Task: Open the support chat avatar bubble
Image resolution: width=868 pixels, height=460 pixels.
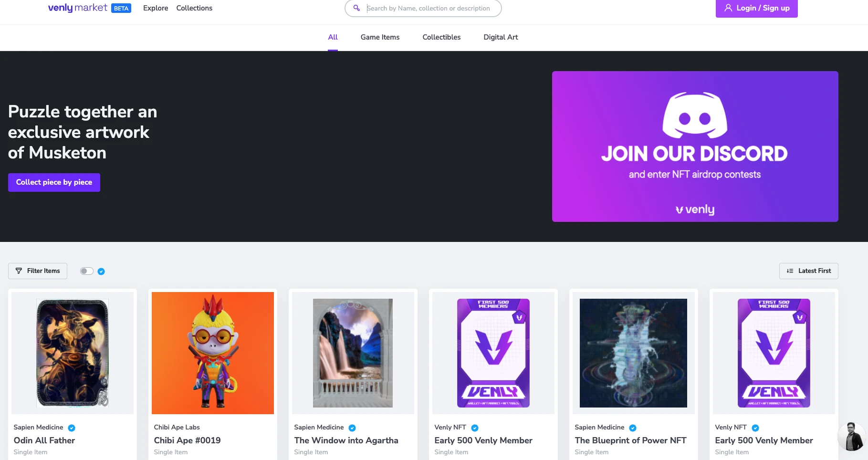Action: (851, 436)
